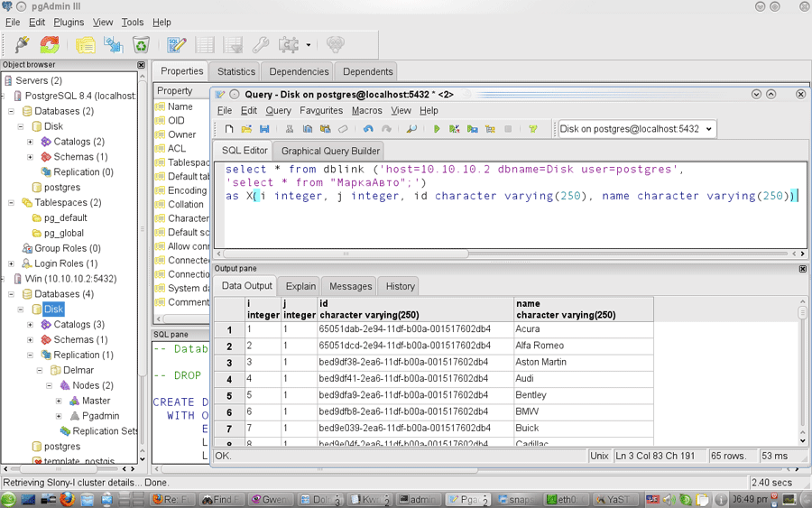Screen dimensions: 812x508
Task: Click the Find binoculars icon in query toolbar
Action: tap(411, 129)
